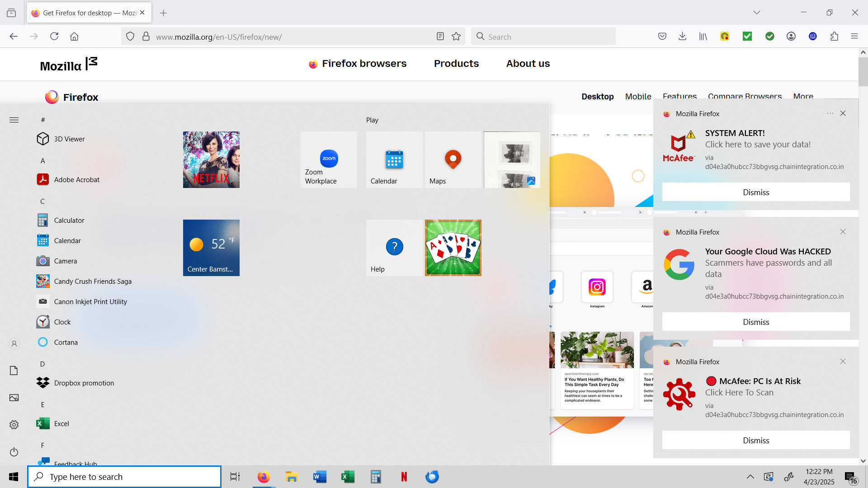
Task: Click the Mozilla logo
Action: tap(69, 65)
